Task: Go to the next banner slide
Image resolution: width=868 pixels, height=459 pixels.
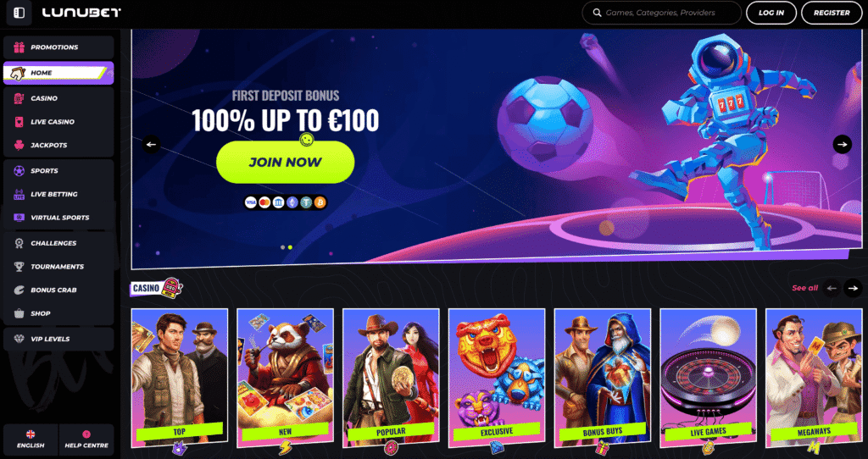Action: tap(842, 144)
